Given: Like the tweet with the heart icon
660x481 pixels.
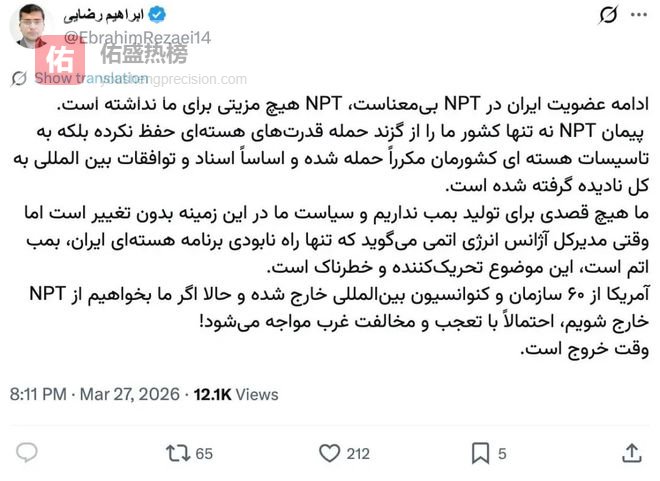Looking at the screenshot, I should 329,453.
